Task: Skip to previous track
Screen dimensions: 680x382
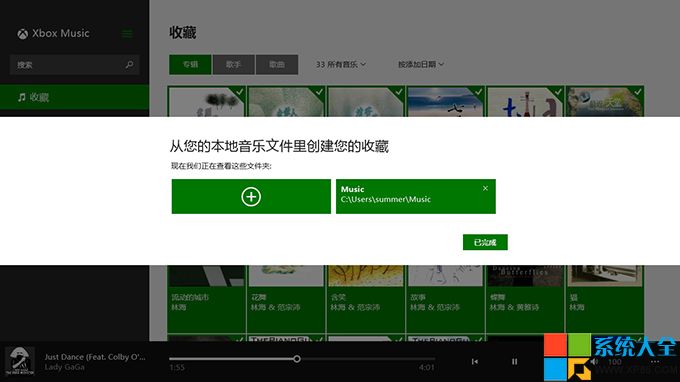Action: [x=475, y=362]
